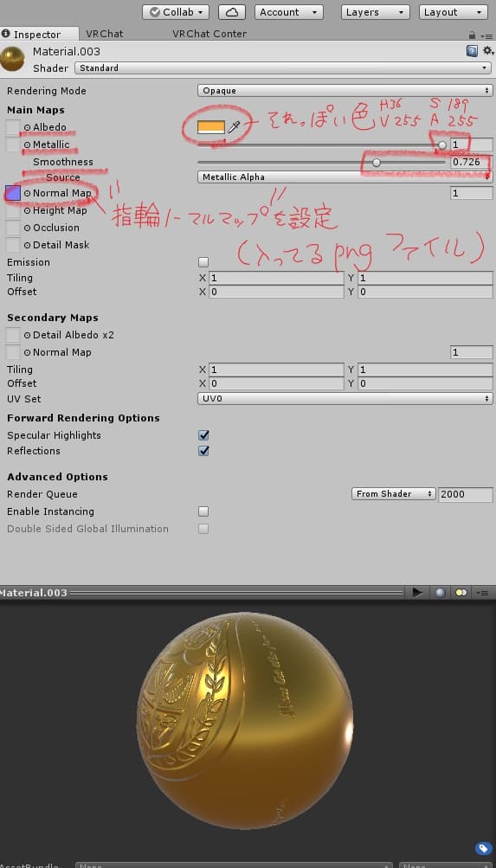Click Main Maps Offset Y field
This screenshot has height=868, width=496.
[425, 292]
